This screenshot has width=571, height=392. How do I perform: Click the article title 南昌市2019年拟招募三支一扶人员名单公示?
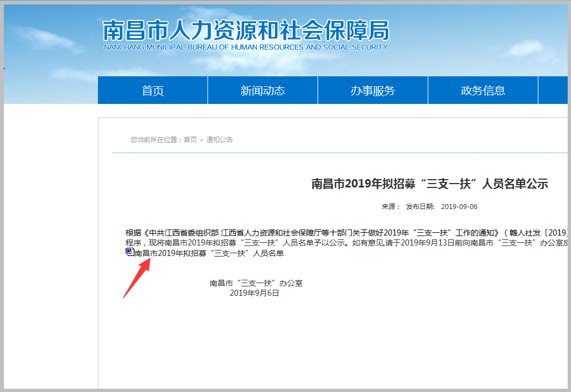(431, 184)
